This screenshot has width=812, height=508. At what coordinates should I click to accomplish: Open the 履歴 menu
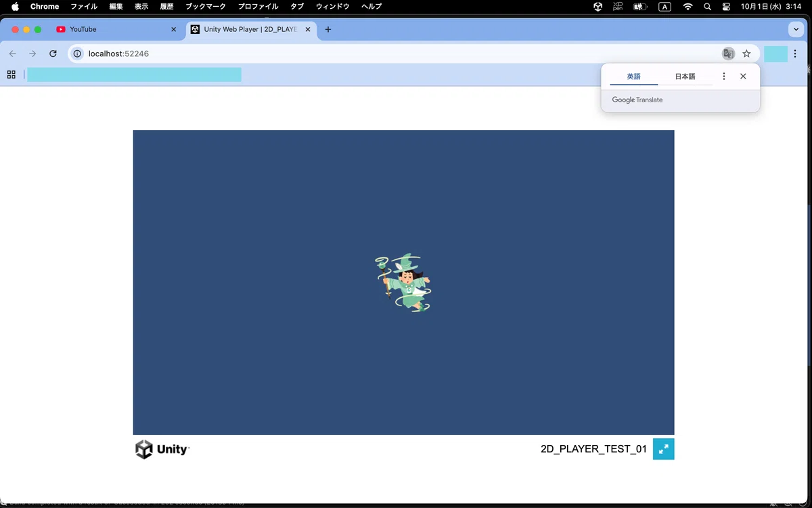tap(167, 6)
